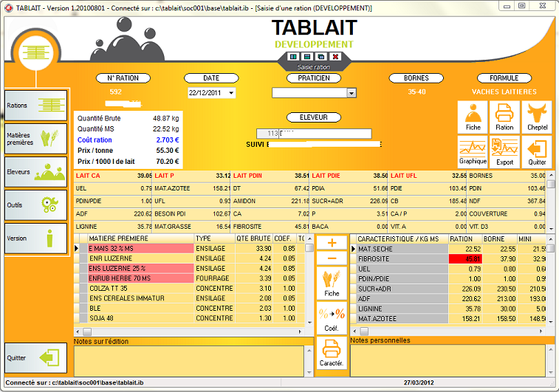This screenshot has height=392, width=559.
Task: Click the LAIT UFL indicator
Action: pos(428,176)
